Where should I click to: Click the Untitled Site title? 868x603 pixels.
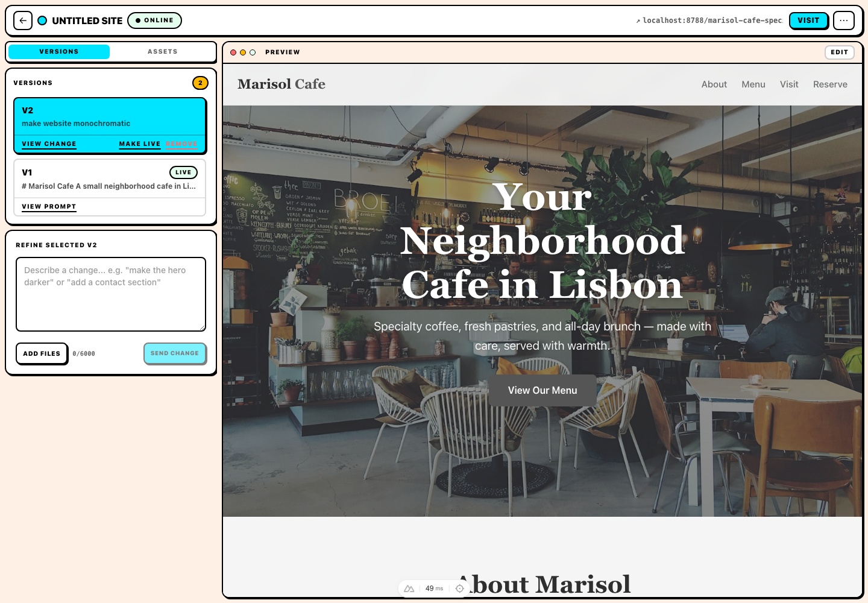coord(87,21)
